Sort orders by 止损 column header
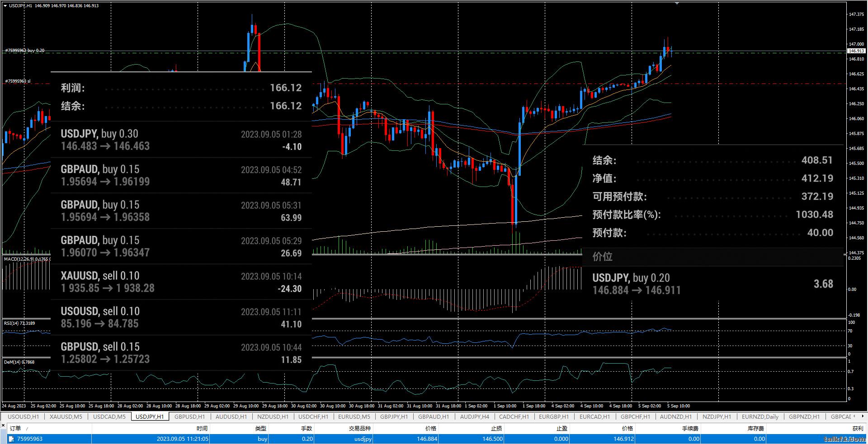 471,428
